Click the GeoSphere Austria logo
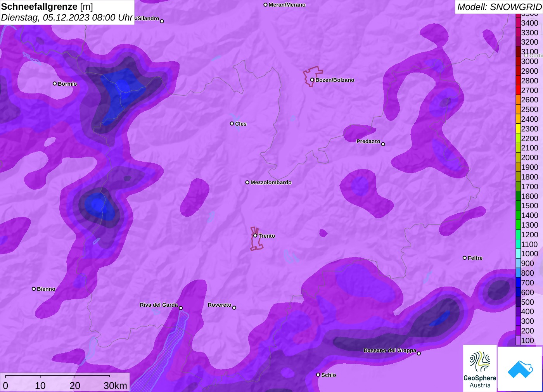Viewport: 543px width, 392px height. (x=480, y=368)
